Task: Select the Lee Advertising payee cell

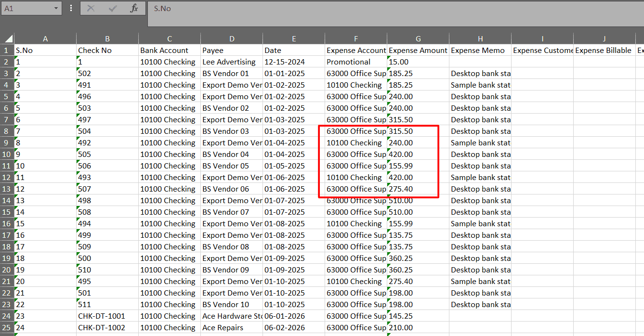Action: tap(232, 62)
